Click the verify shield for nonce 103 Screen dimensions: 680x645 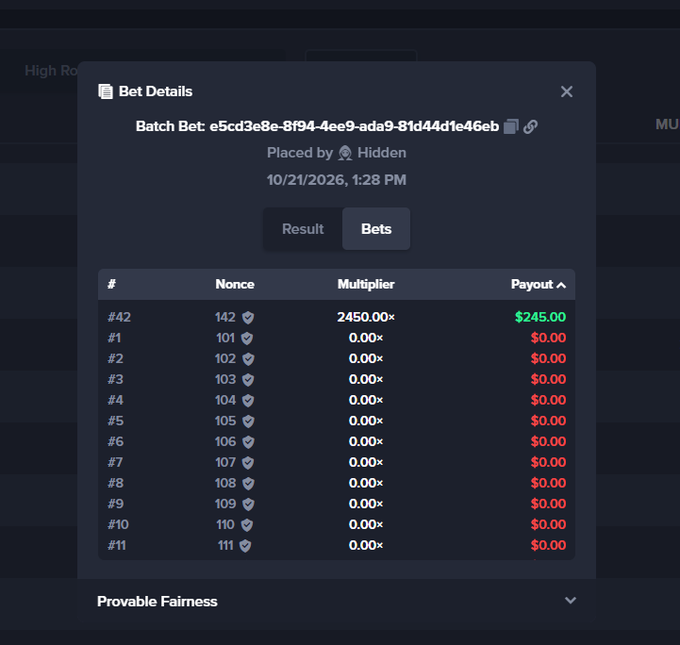(x=248, y=380)
